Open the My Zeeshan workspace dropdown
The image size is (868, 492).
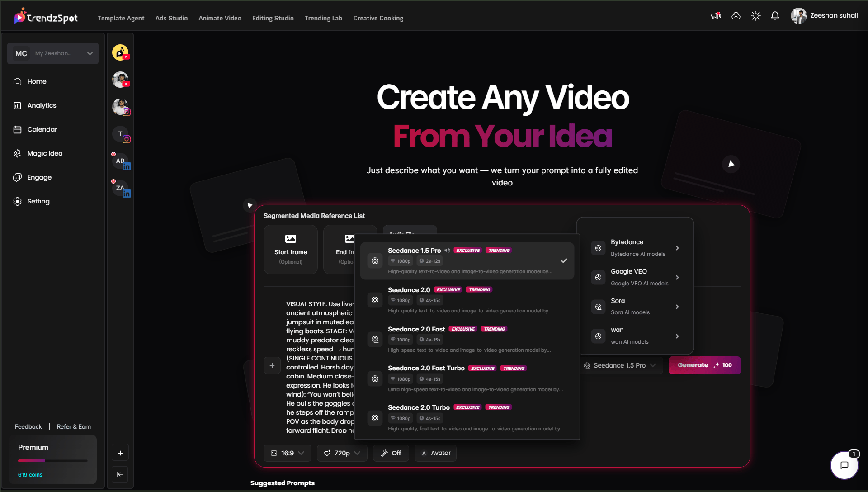[x=53, y=53]
